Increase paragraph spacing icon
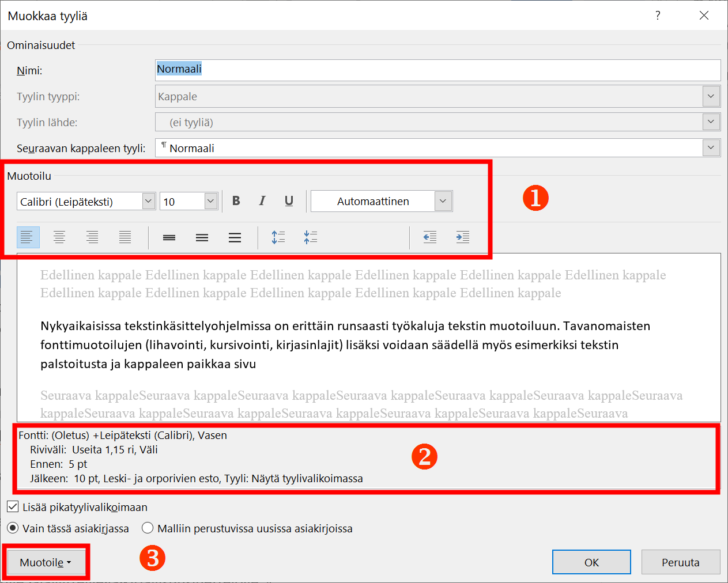Viewport: 728px width, 583px height. click(278, 237)
